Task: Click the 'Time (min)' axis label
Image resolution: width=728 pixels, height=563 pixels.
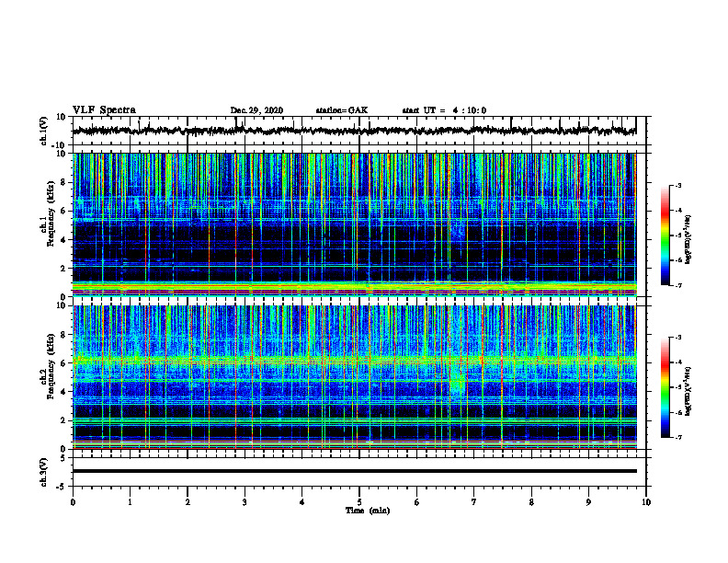Action: coord(368,511)
